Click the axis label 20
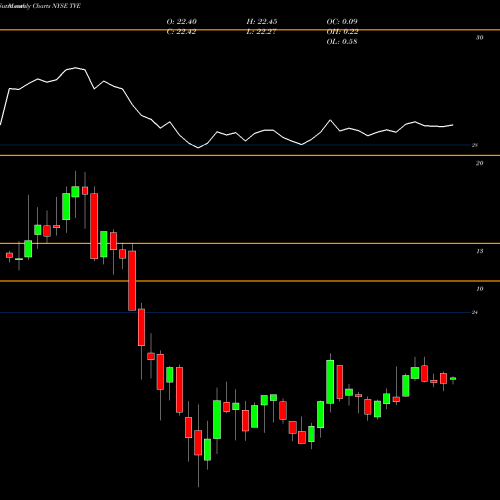The width and height of the screenshot is (500, 500). (479, 163)
